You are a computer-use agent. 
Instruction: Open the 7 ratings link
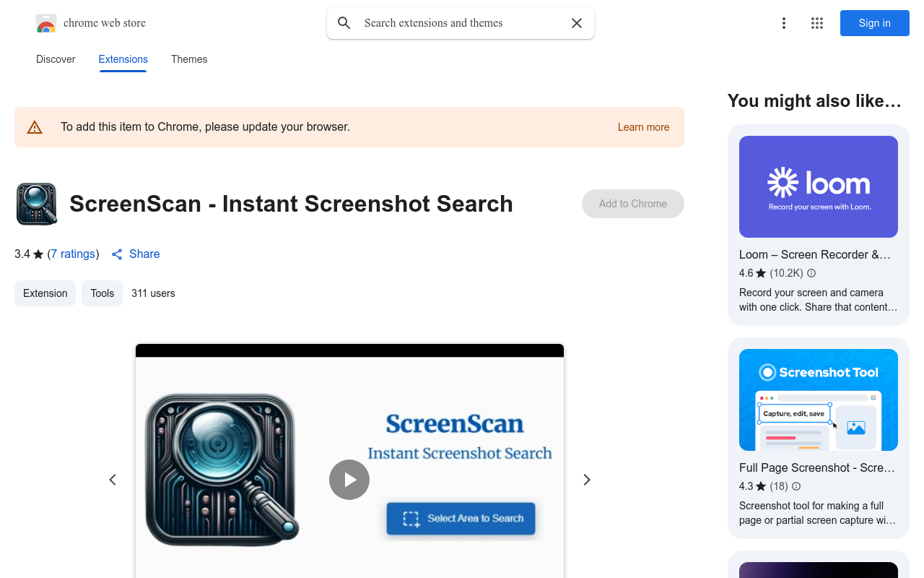73,254
